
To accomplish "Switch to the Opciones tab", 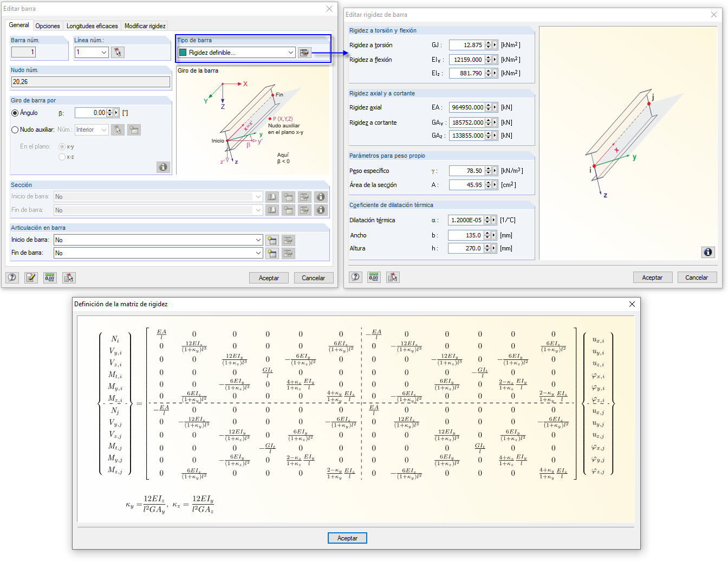I will tap(48, 26).
